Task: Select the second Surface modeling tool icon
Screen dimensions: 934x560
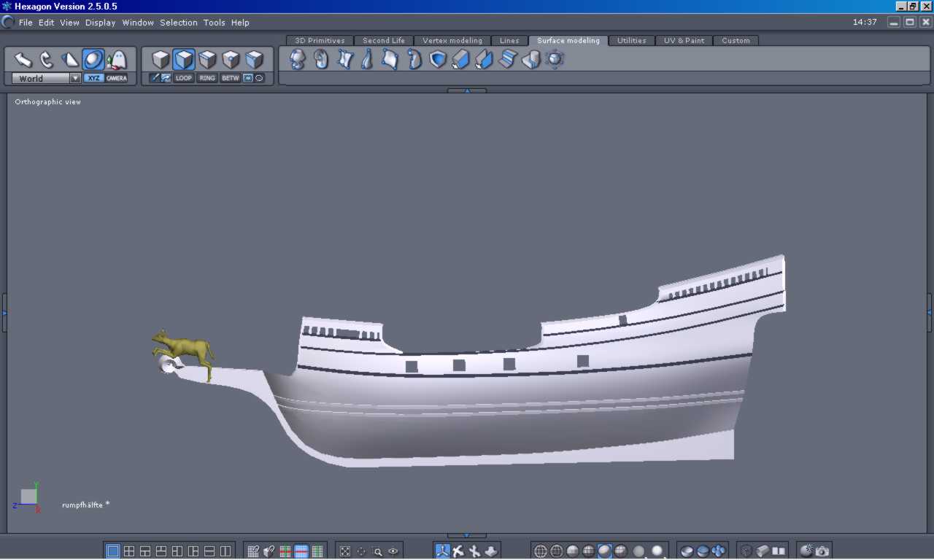Action: [321, 59]
